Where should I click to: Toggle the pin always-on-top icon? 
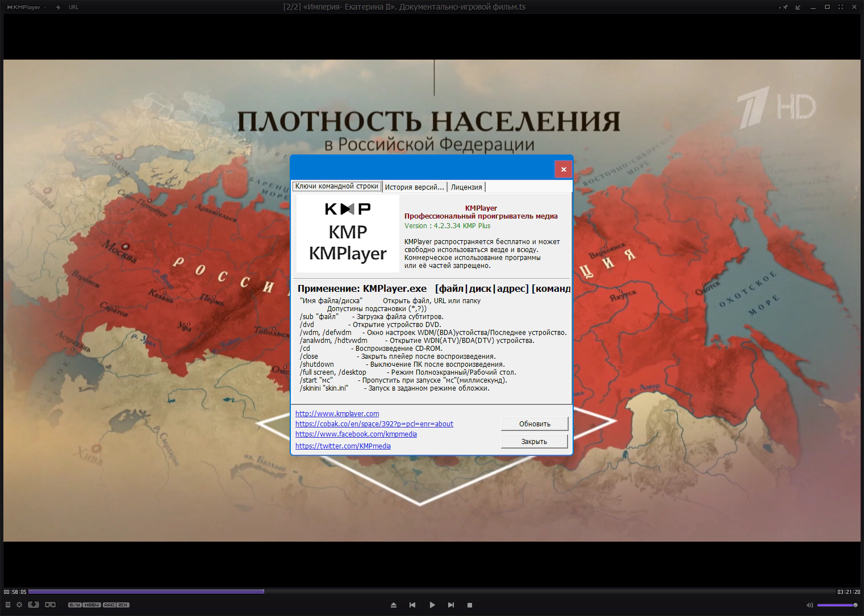tap(784, 7)
